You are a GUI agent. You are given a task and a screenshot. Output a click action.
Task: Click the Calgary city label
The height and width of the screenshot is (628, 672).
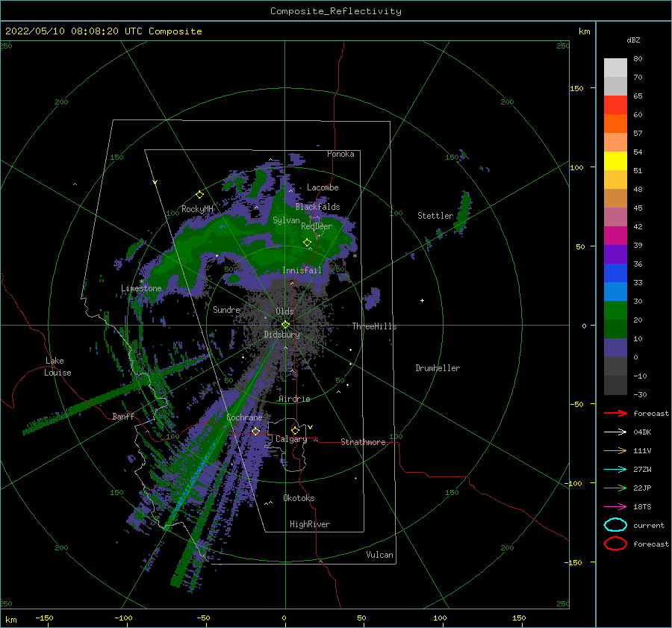click(291, 439)
